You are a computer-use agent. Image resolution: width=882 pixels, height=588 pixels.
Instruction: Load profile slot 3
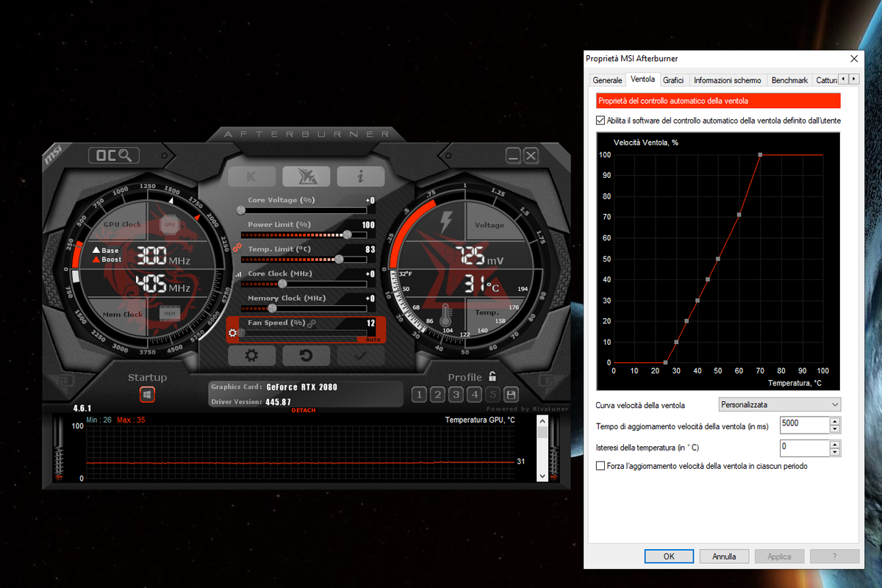(x=456, y=395)
